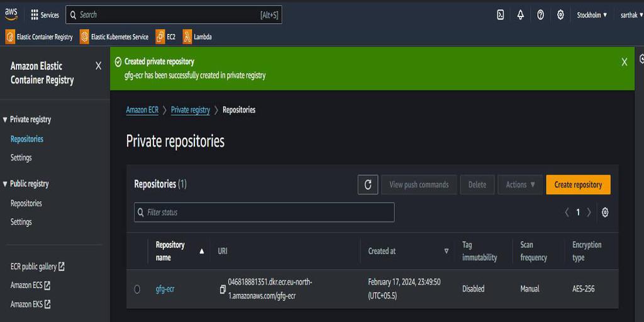
Task: Click the February 17, 2024 timestamp
Action: click(404, 289)
